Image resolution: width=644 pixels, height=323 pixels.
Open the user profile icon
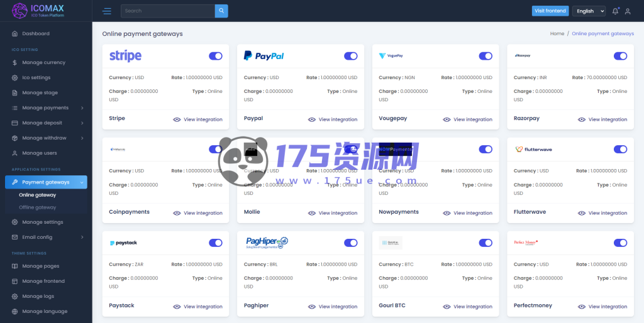tap(628, 11)
